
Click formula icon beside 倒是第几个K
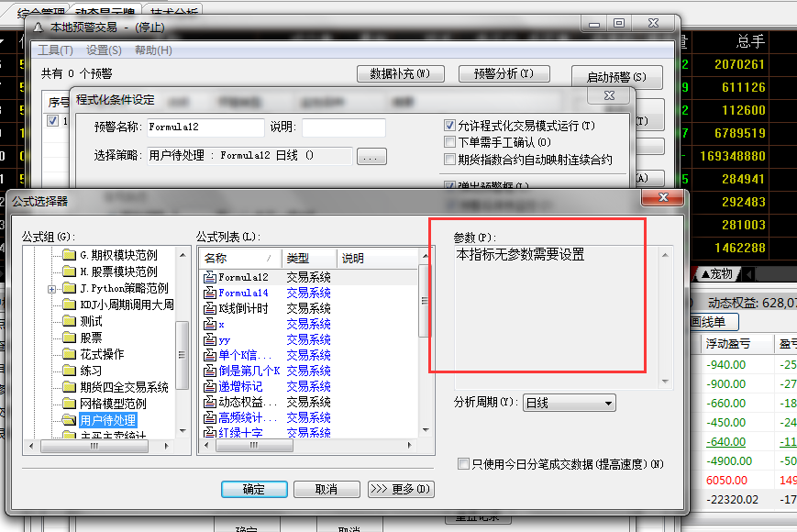tap(210, 371)
